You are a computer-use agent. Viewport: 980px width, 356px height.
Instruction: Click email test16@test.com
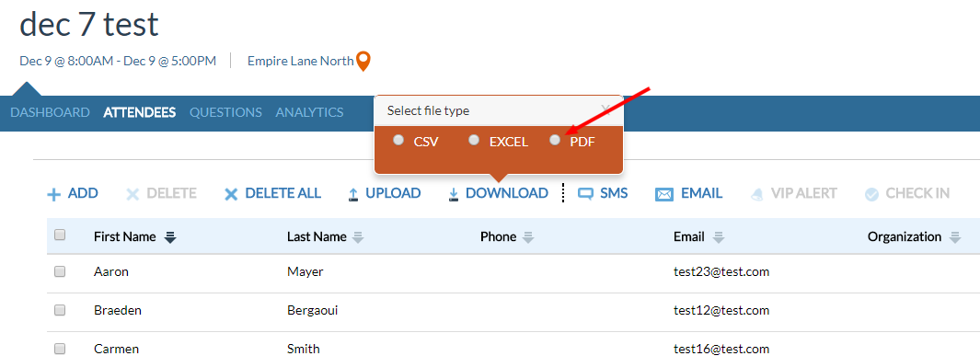[721, 349]
